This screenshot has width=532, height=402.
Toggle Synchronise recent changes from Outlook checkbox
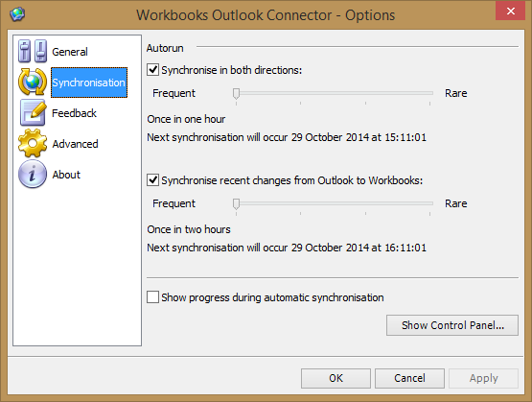pyautogui.click(x=152, y=180)
